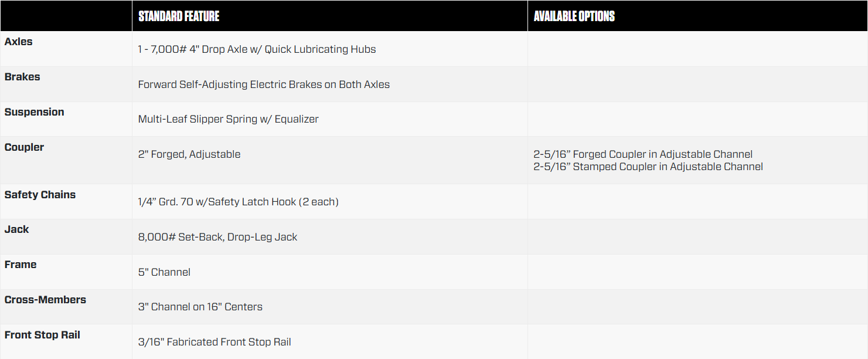Screen dimensions: 868x359
Task: Click the 8,000# Set-Back Drop-Leg Jack text
Action: [x=217, y=237]
